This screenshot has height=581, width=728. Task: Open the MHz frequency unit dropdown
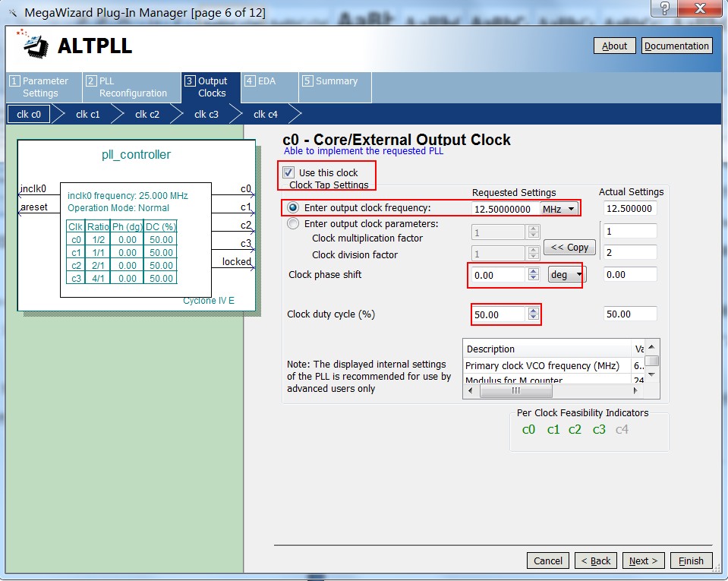coord(559,209)
